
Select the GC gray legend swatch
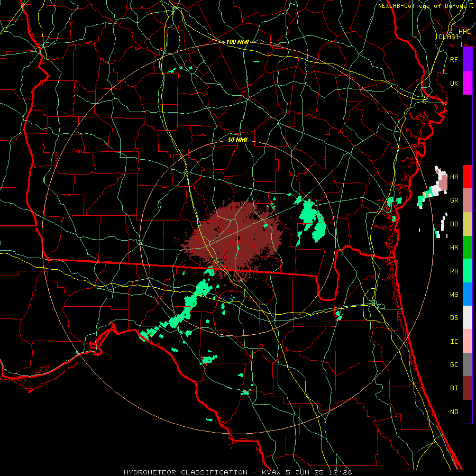pyautogui.click(x=467, y=364)
